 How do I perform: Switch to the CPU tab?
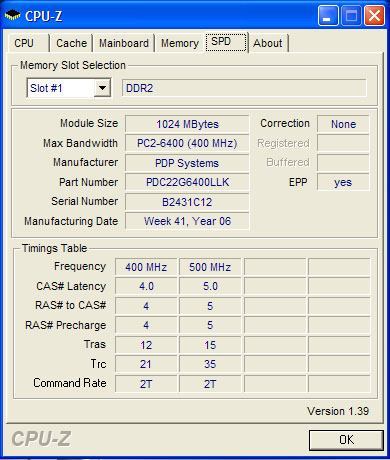(28, 43)
